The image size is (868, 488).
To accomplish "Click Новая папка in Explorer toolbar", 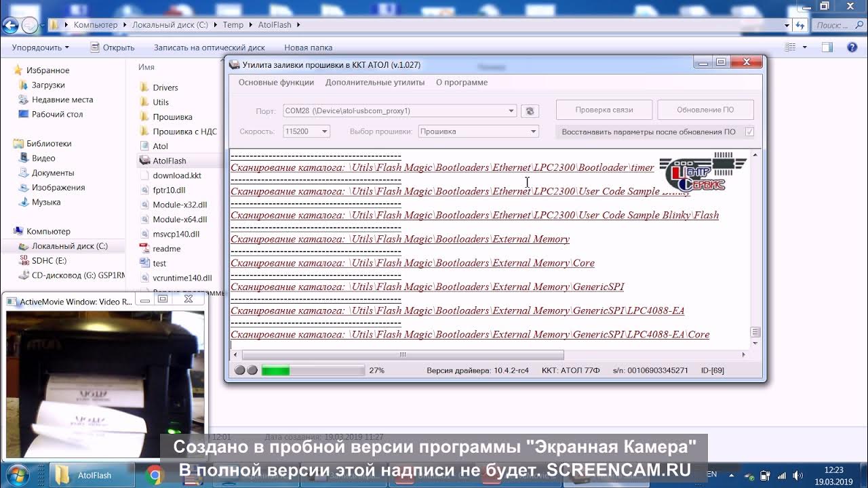I will [x=308, y=47].
